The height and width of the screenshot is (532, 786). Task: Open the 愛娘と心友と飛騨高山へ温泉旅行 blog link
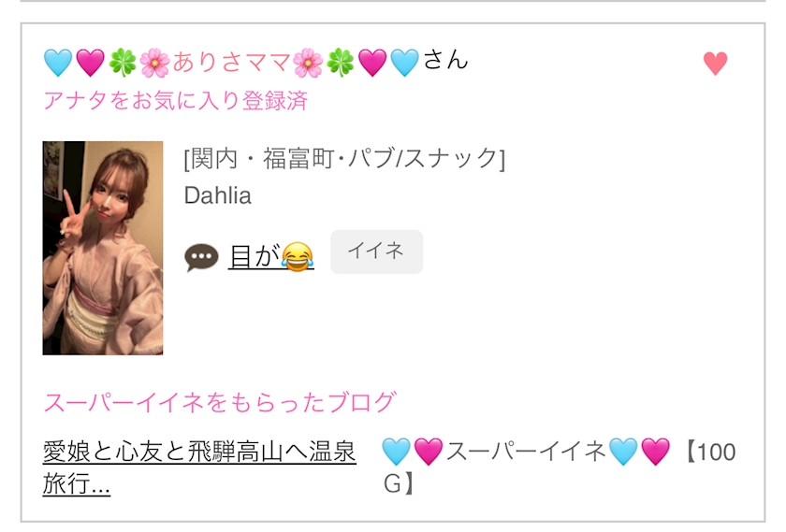click(199, 467)
